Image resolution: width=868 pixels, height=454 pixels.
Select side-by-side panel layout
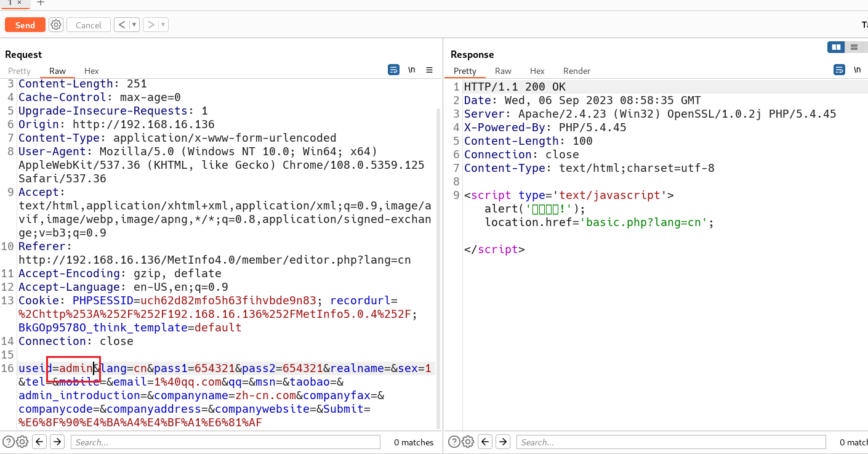coord(835,47)
